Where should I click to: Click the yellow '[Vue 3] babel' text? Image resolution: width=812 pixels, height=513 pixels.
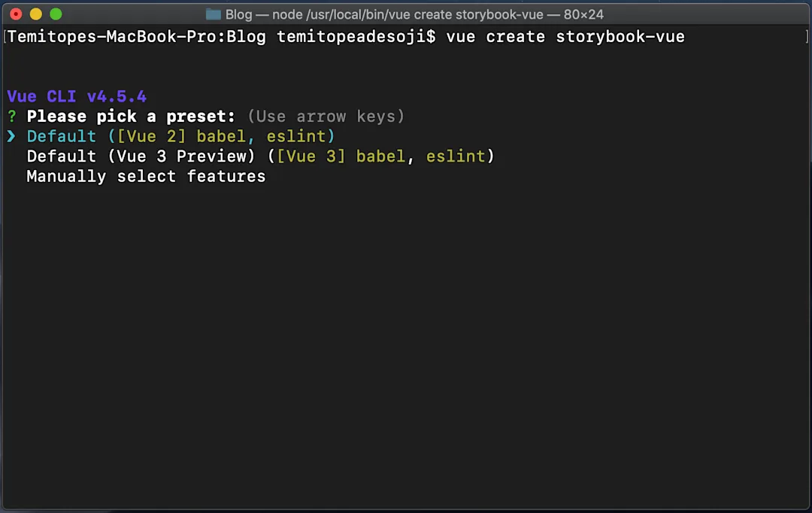tap(341, 156)
